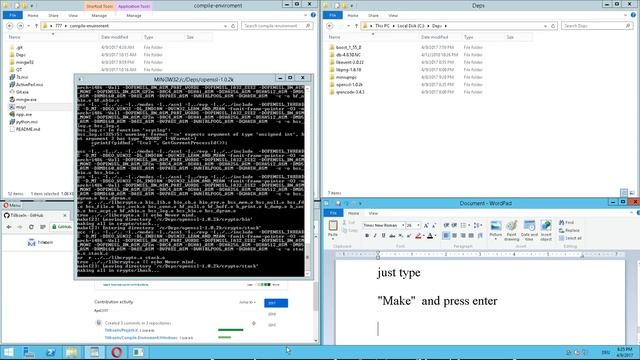The height and width of the screenshot is (360, 640).
Task: Align text right in WordPad
Action: click(463, 236)
